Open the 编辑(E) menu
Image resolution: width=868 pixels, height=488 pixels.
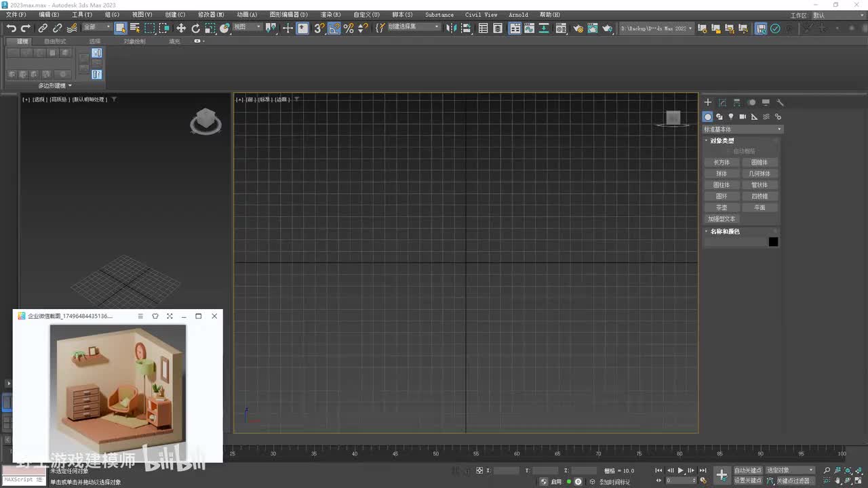[x=49, y=15]
